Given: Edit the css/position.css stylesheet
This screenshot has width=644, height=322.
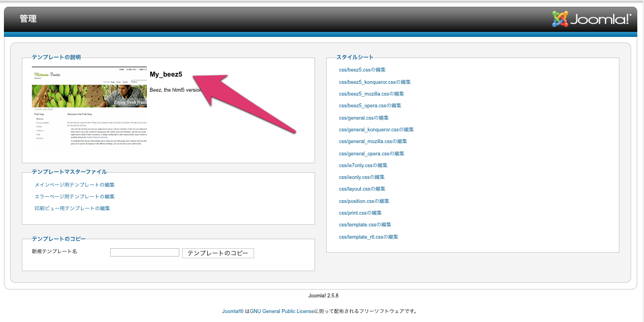Looking at the screenshot, I should click(365, 201).
